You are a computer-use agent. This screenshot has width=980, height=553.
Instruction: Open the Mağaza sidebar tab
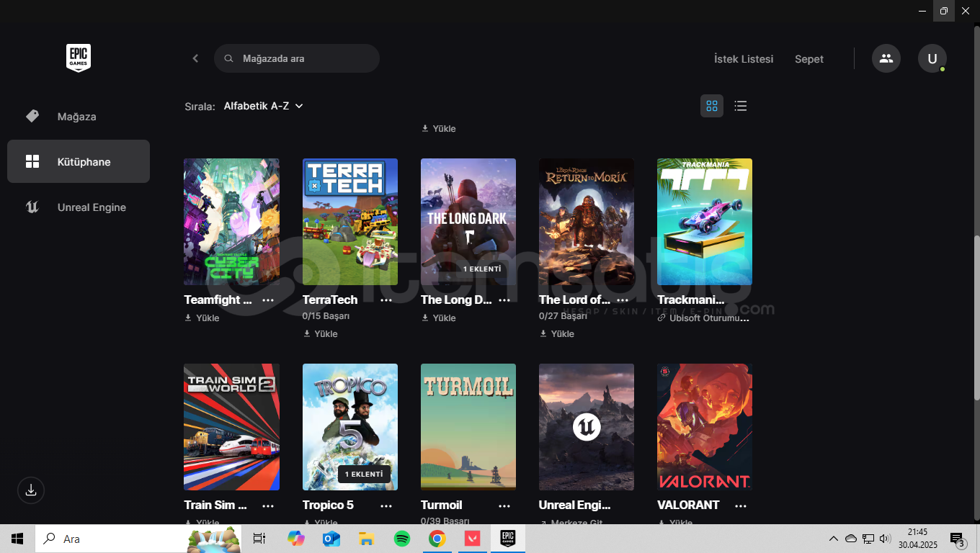76,117
